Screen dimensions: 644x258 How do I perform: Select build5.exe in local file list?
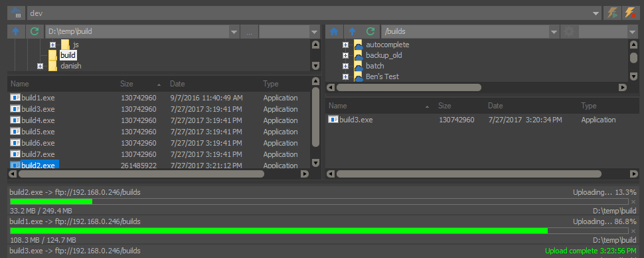(38, 132)
